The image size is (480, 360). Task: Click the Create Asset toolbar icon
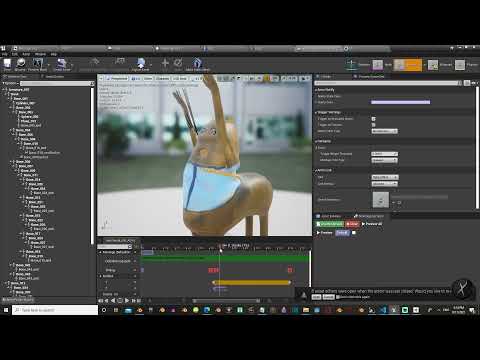62,64
